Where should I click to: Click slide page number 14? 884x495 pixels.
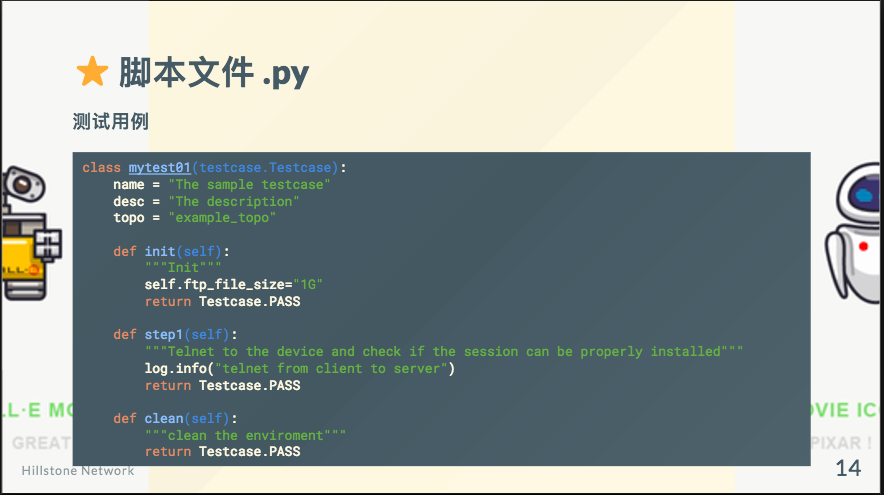coord(848,468)
